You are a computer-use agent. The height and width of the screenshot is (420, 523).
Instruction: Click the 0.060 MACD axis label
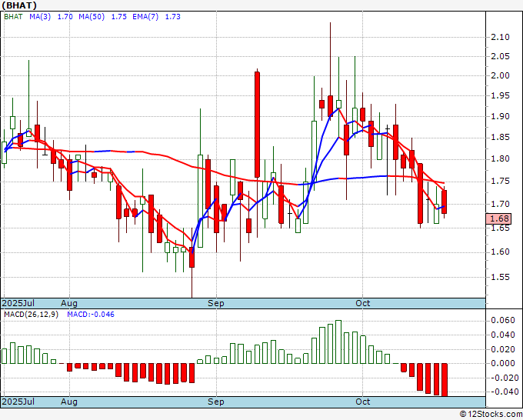(x=503, y=321)
